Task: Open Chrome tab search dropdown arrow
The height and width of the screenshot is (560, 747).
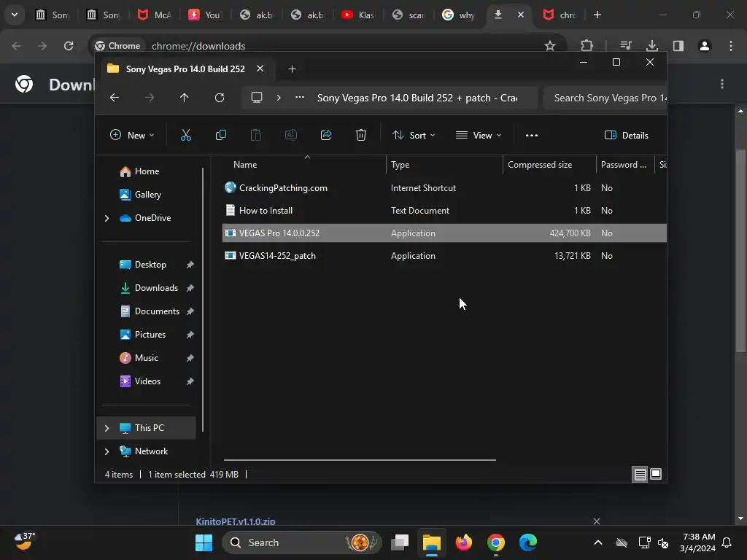Action: click(x=15, y=15)
